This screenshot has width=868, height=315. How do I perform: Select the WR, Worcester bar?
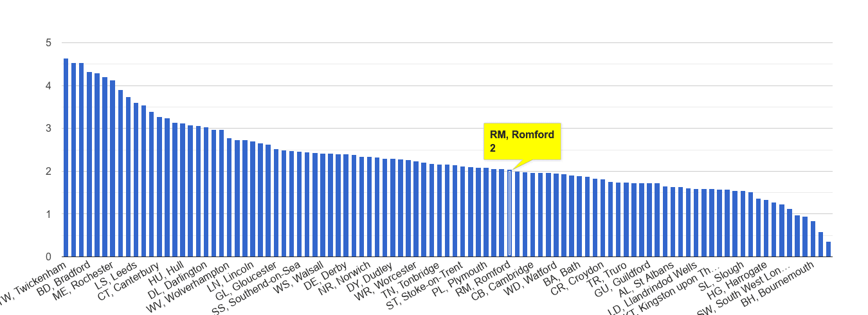tap(415, 209)
